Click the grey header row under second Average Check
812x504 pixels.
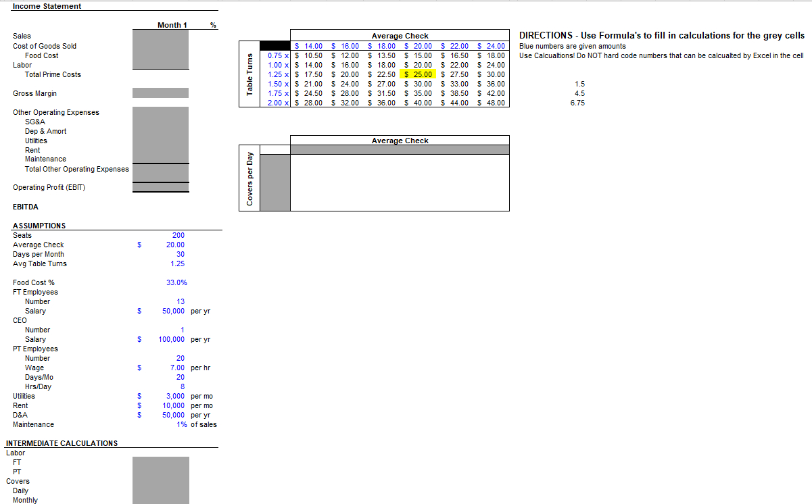(x=400, y=149)
